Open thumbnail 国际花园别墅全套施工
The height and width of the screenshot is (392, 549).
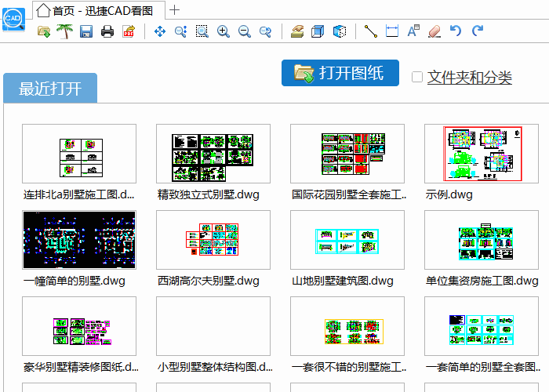click(347, 154)
